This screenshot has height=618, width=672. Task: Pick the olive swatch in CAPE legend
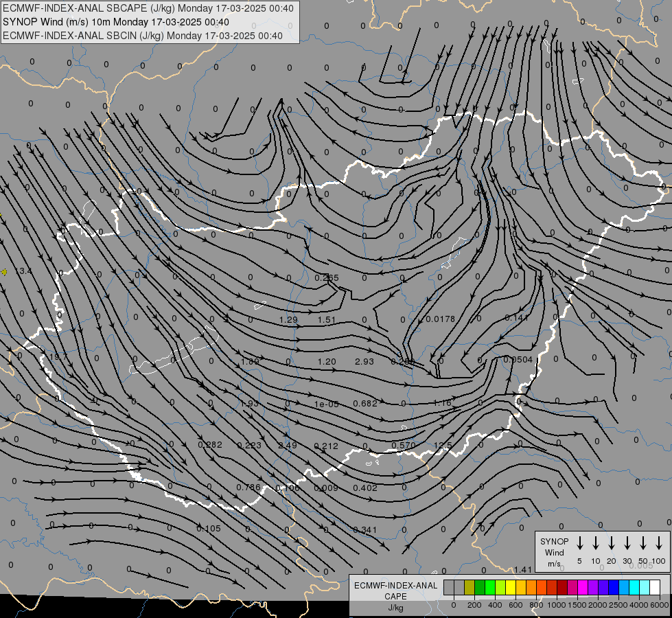pyautogui.click(x=470, y=588)
